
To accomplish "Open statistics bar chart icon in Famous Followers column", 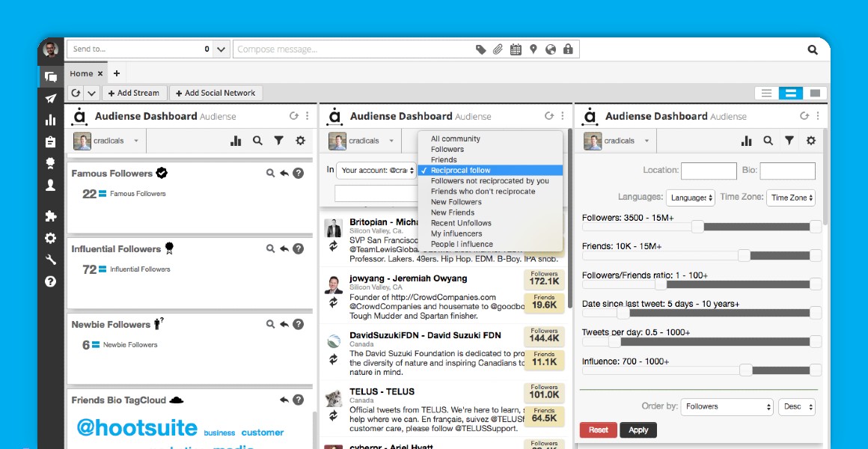I will (236, 141).
